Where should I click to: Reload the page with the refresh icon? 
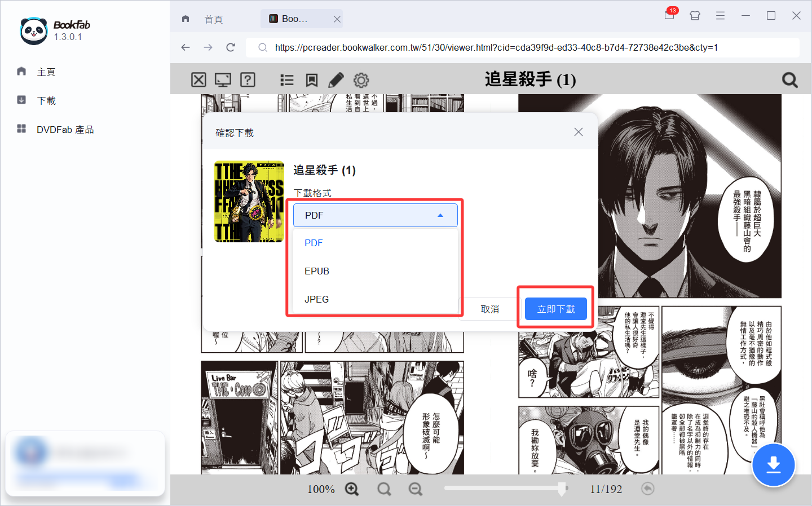231,47
